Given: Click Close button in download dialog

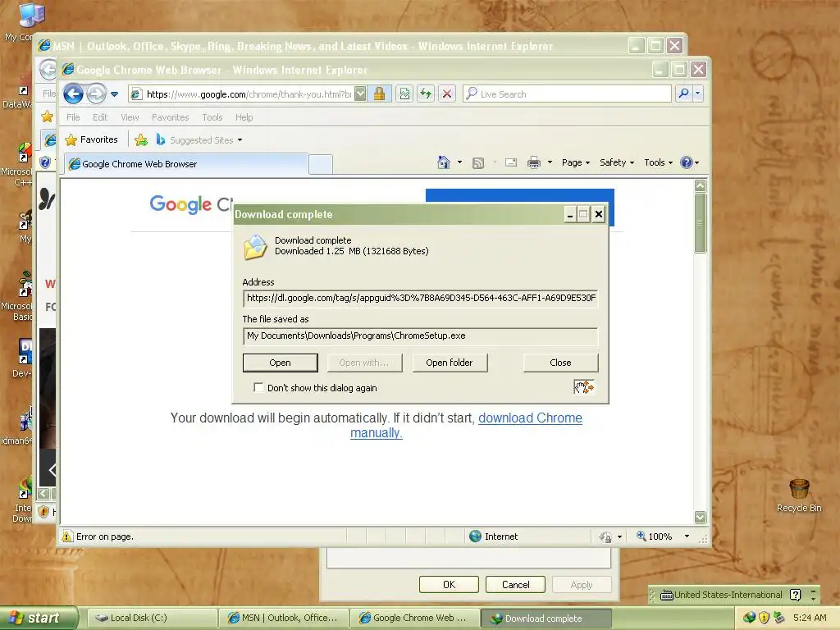Looking at the screenshot, I should pos(560,363).
